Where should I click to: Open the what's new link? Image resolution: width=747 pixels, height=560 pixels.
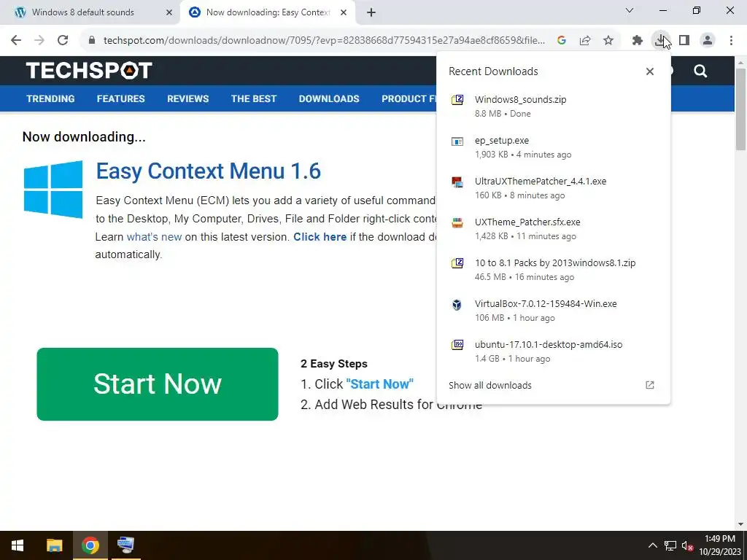point(154,237)
